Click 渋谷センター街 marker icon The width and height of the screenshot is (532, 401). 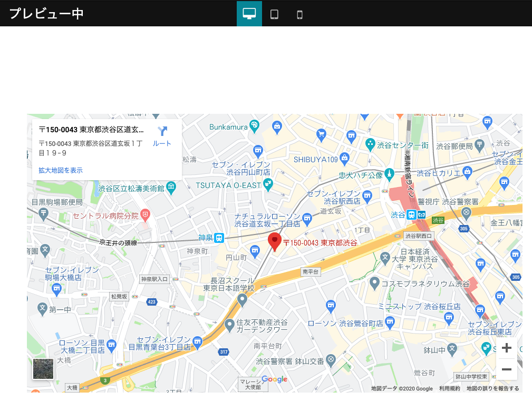[x=370, y=144]
